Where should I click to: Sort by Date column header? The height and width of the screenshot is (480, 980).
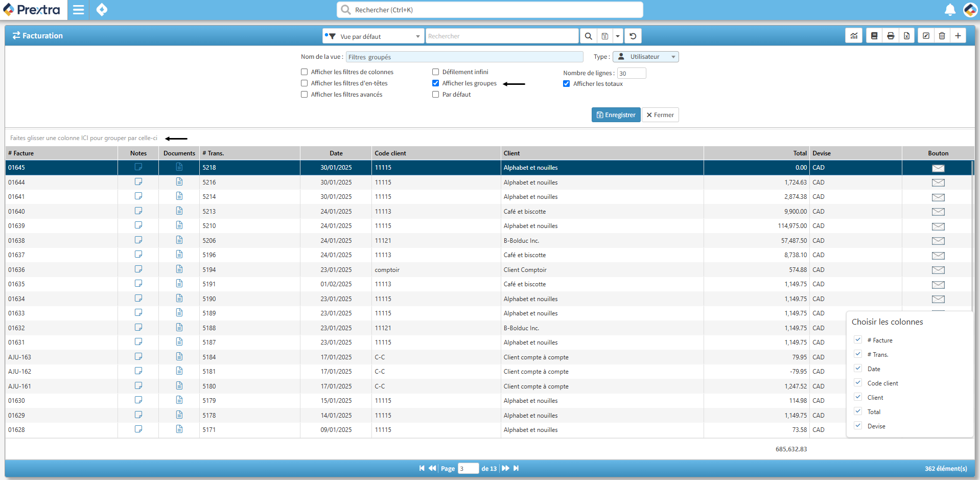pyautogui.click(x=336, y=153)
